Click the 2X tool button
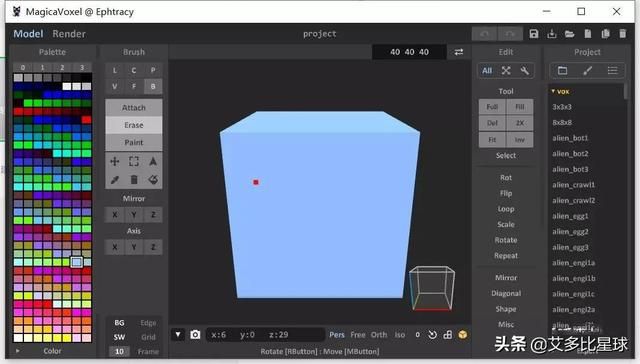The height and width of the screenshot is (364, 640). [520, 123]
